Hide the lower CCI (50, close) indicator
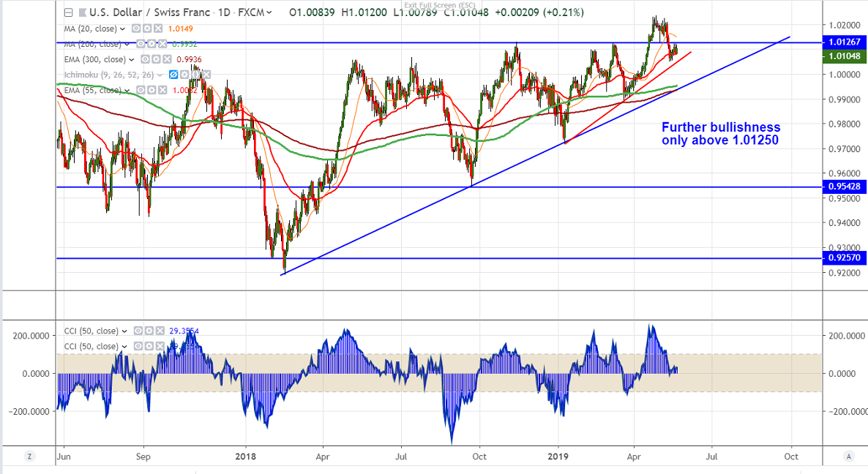 (x=138, y=346)
